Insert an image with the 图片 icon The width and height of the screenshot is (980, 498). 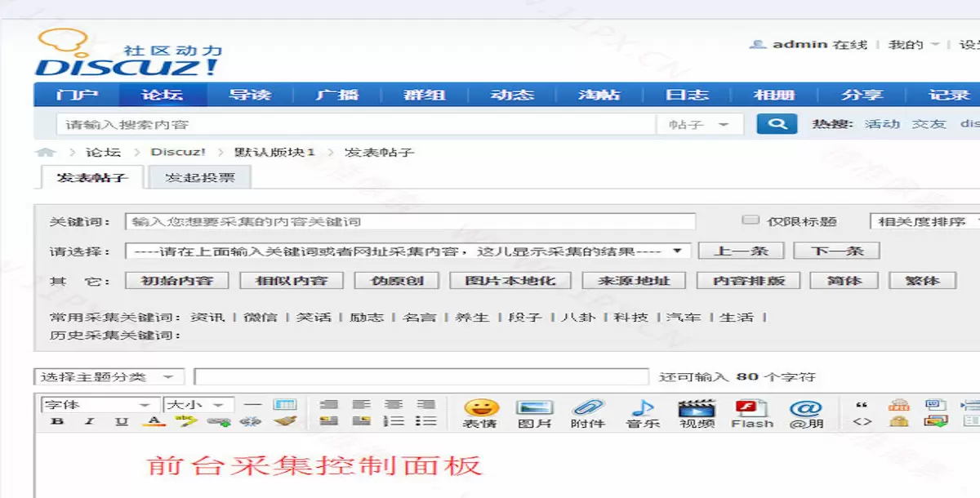(536, 411)
